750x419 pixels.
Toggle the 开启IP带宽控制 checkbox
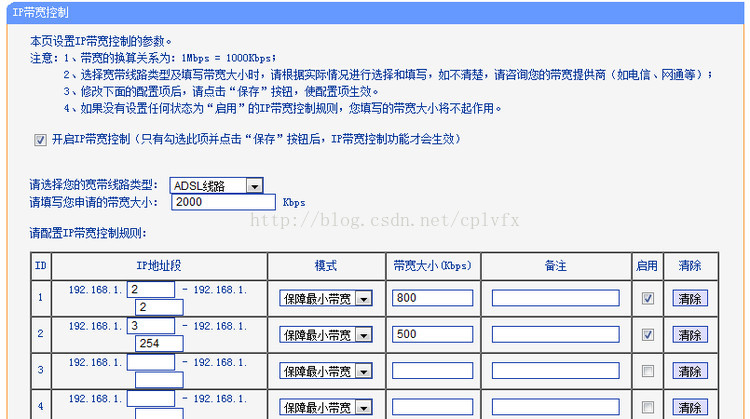[40, 140]
